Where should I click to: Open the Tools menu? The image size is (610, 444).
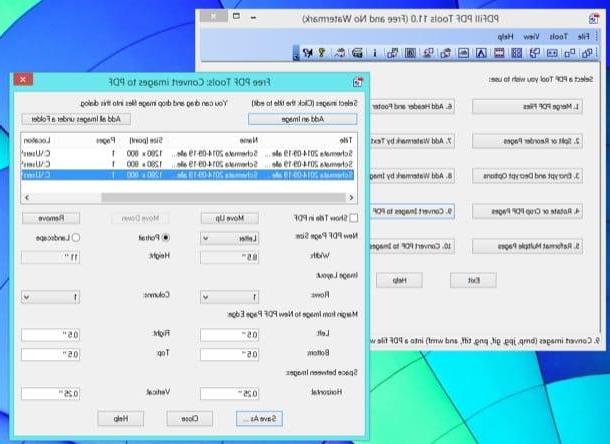coord(558,37)
